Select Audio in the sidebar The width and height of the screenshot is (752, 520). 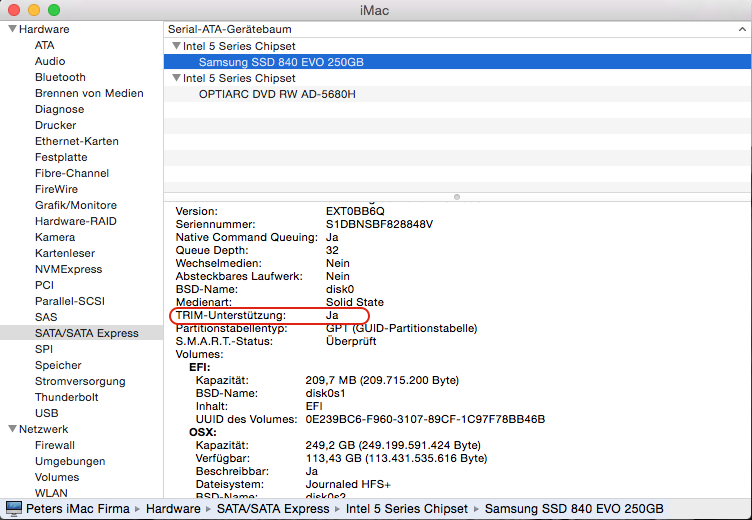point(50,61)
